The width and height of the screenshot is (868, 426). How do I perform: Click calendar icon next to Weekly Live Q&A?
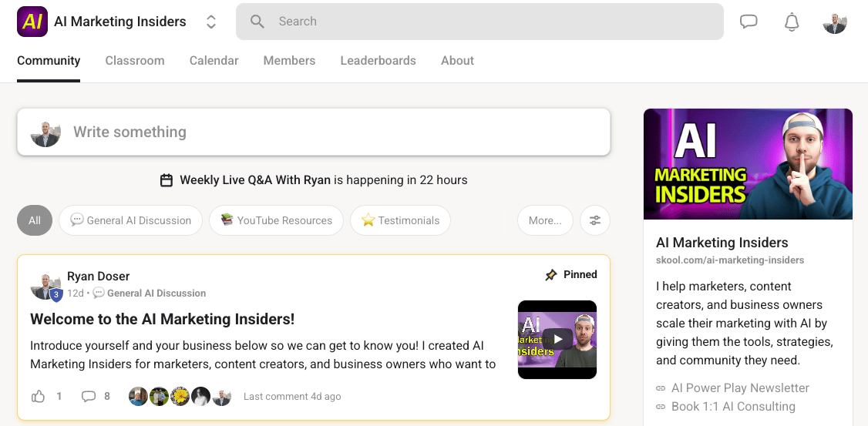pyautogui.click(x=166, y=180)
